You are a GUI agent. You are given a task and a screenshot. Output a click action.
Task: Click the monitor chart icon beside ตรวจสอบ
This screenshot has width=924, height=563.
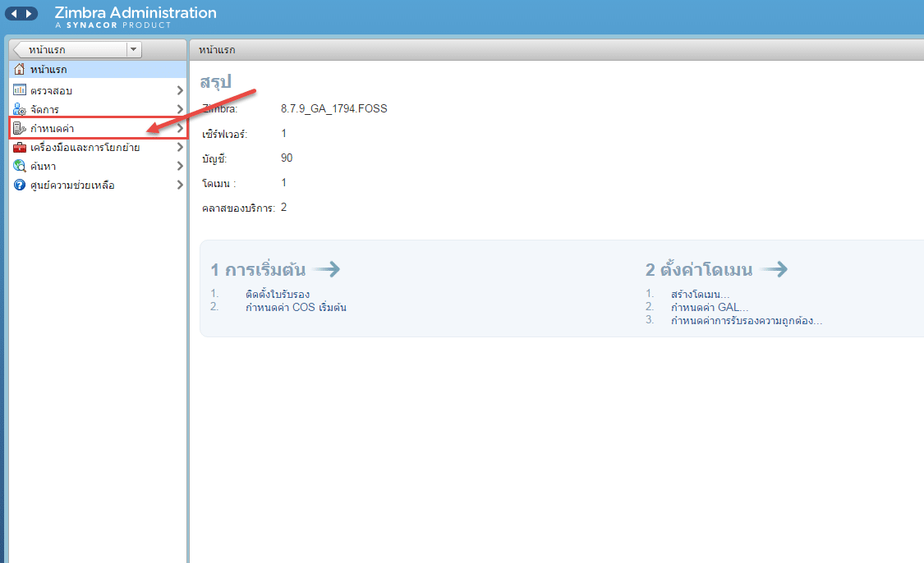(x=20, y=90)
